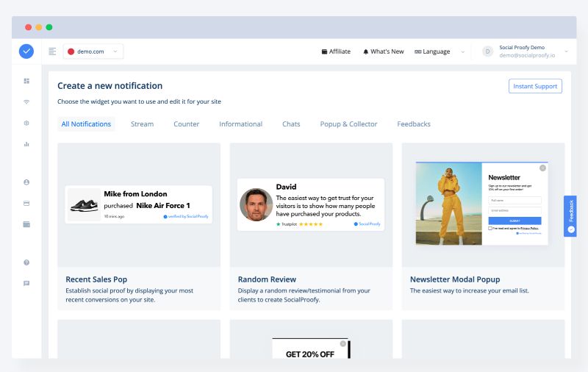Click the Instant Support button
The width and height of the screenshot is (588, 372).
pyautogui.click(x=535, y=86)
